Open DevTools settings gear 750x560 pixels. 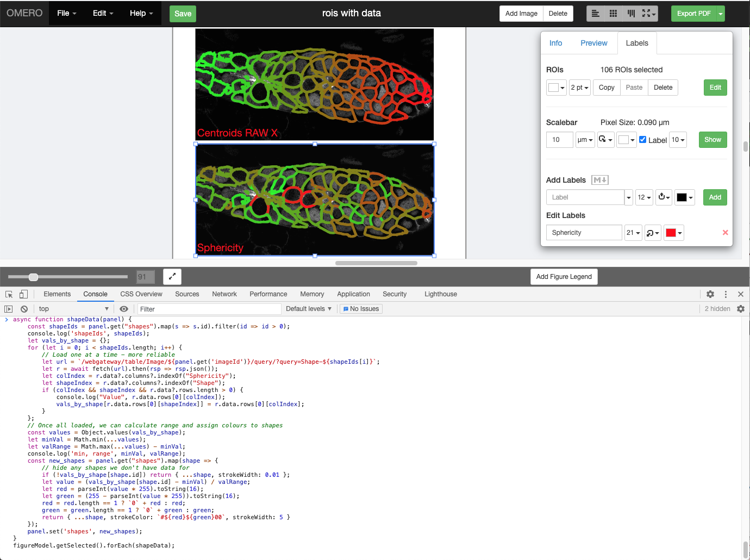[x=710, y=294]
